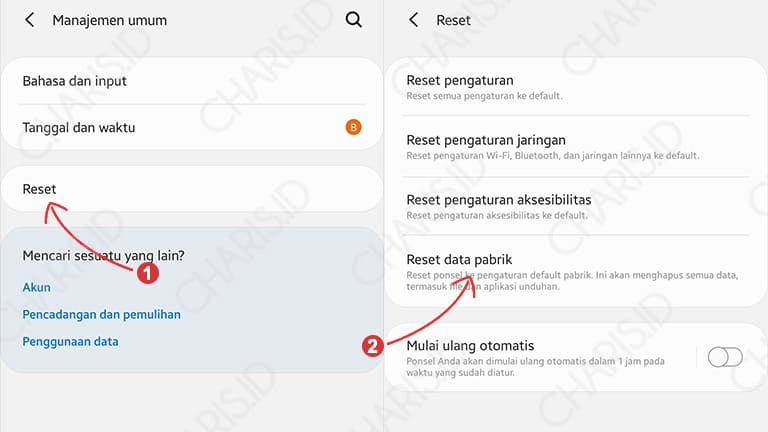Click 'Reset pengaturan aksesibilitas ke default.' description
768x432 pixels.
497,216
